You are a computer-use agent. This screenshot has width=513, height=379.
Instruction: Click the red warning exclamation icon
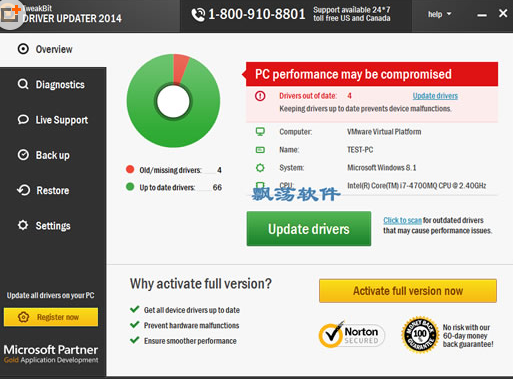point(260,96)
